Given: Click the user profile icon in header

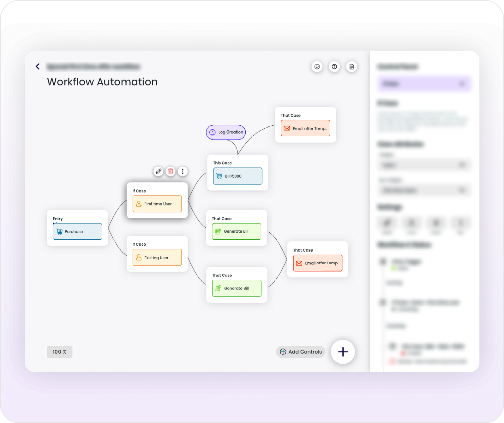Looking at the screenshot, I should [x=317, y=67].
